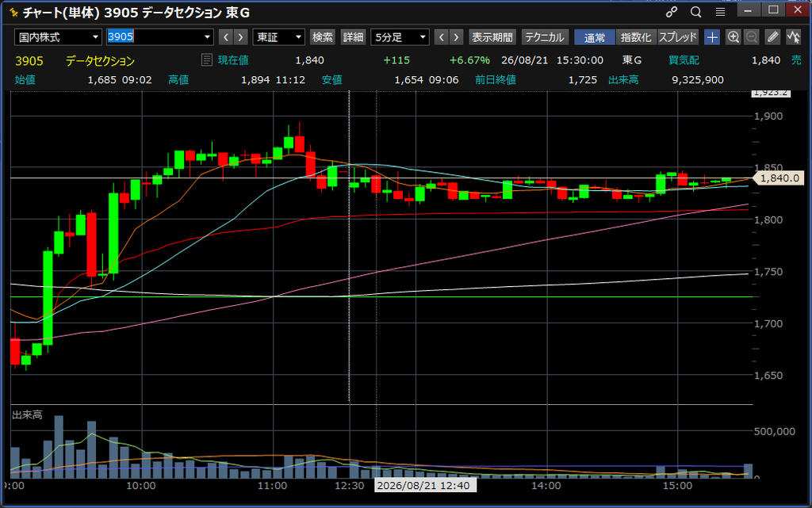The image size is (812, 508).
Task: Open the 東証 market dropdown
Action: [278, 37]
